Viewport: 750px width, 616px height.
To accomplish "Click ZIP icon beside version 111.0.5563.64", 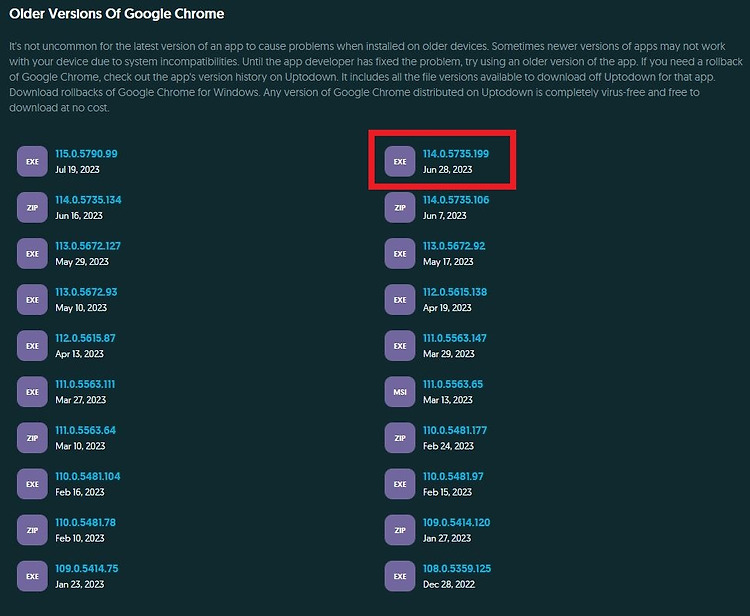I will pos(32,438).
